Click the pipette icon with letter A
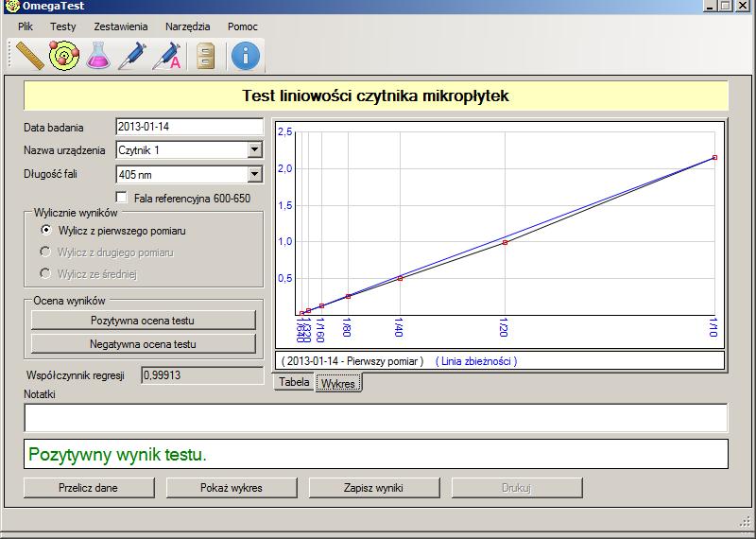Screen dimensions: 756x539 coord(167,56)
